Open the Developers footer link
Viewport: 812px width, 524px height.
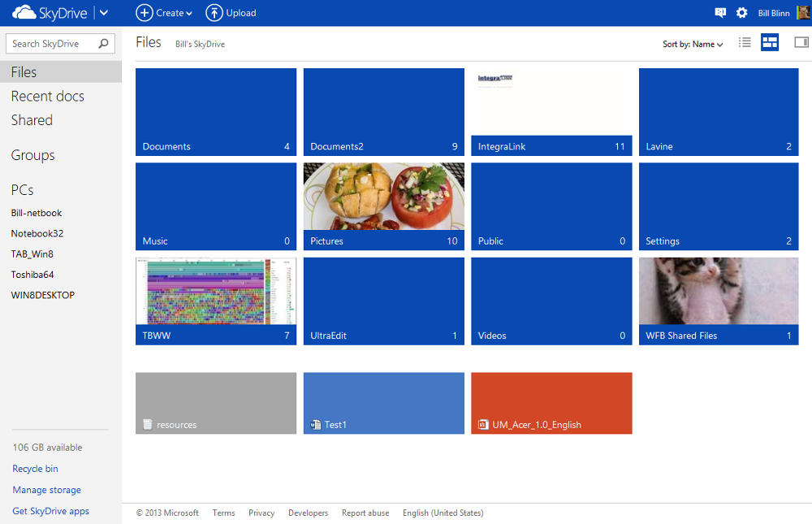coord(308,513)
